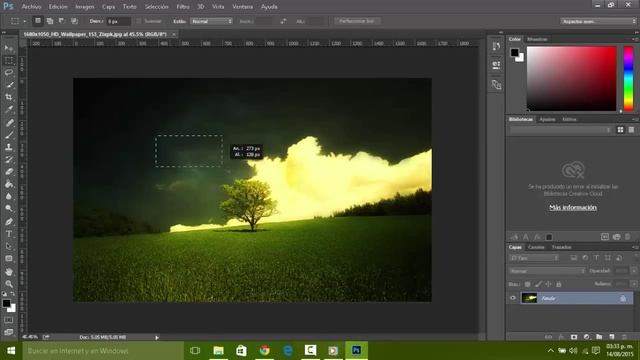Expand the status bar info arrow
The height and width of the screenshot is (360, 640).
[x=157, y=338]
